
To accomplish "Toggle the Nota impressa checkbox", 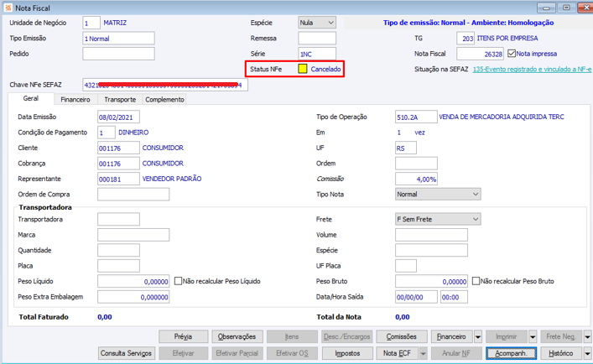I will (512, 54).
